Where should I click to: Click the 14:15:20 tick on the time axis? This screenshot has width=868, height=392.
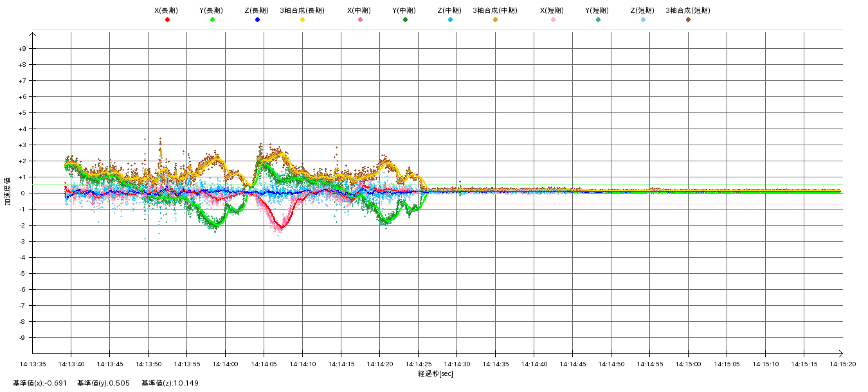[842, 364]
